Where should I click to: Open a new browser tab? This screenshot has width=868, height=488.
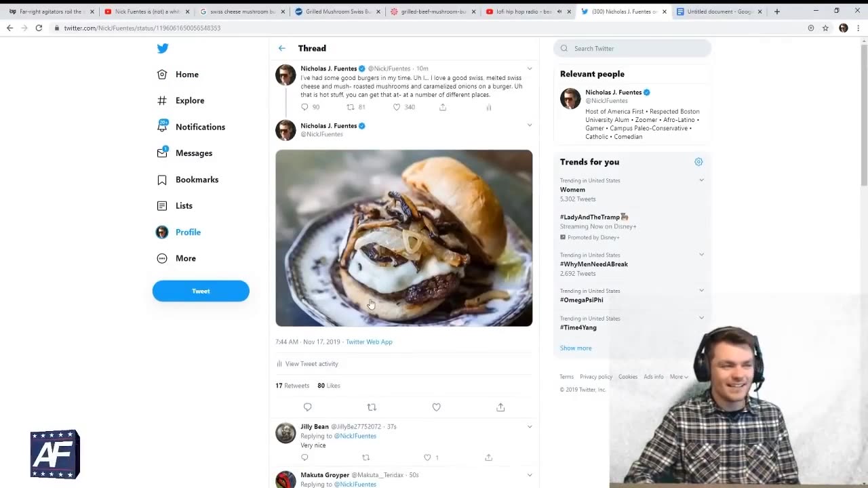[x=777, y=12]
